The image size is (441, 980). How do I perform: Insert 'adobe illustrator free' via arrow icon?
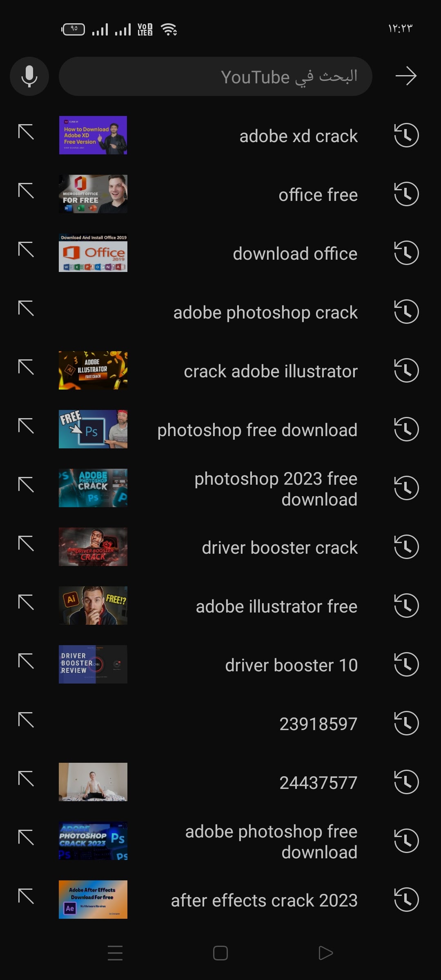tap(26, 603)
